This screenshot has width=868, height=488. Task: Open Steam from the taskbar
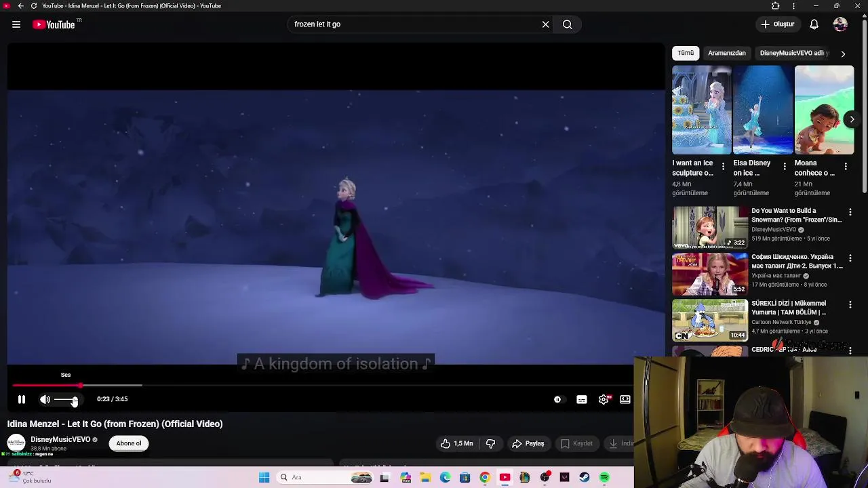585,477
